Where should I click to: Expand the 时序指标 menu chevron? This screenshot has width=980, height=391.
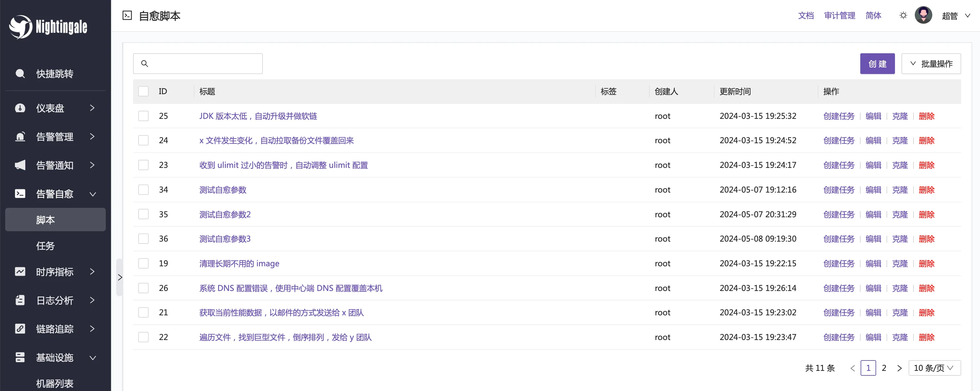92,272
